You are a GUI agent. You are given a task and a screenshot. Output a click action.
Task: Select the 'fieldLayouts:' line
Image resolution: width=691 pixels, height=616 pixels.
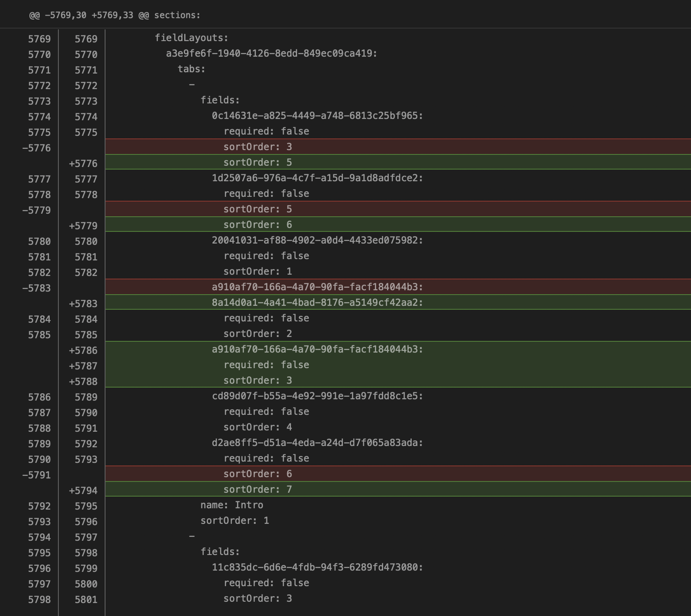coord(192,38)
